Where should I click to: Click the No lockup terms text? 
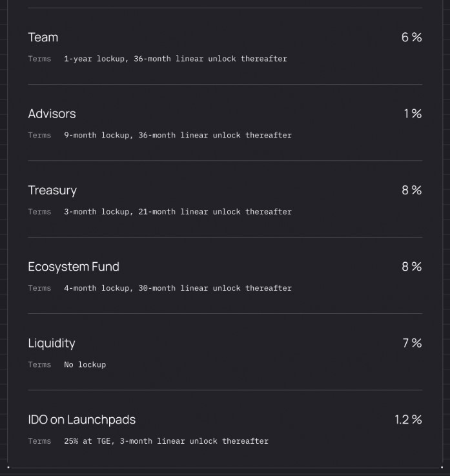pyautogui.click(x=85, y=365)
